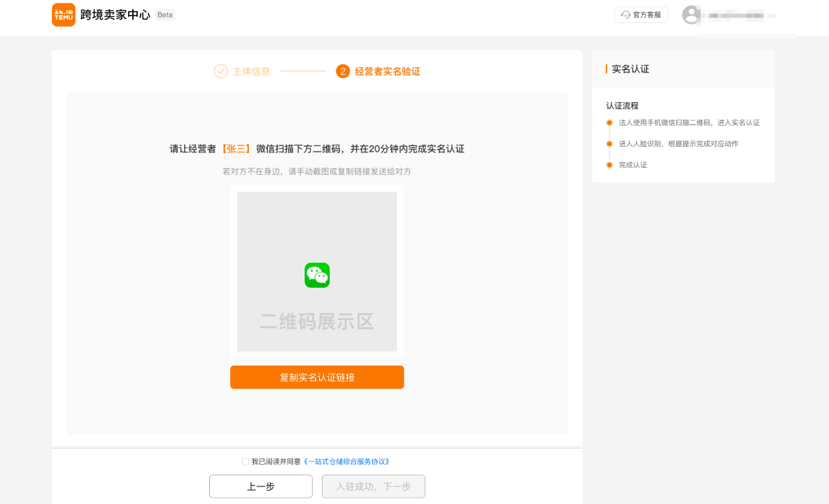Image resolution: width=829 pixels, height=504 pixels.
Task: Select 经营者实名验证 step label
Action: pyautogui.click(x=388, y=71)
